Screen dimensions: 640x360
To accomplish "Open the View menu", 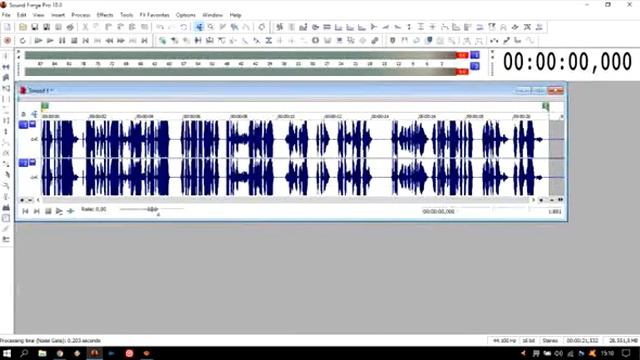I will pos(38,15).
